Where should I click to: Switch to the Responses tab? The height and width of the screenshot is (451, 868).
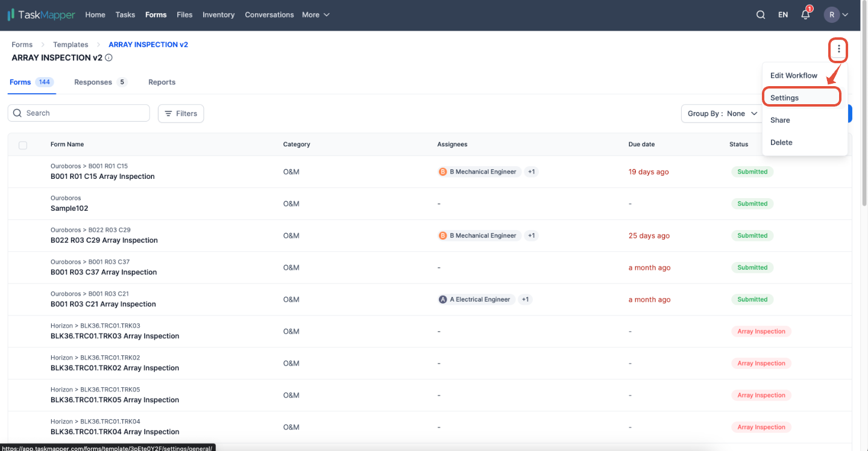click(101, 82)
